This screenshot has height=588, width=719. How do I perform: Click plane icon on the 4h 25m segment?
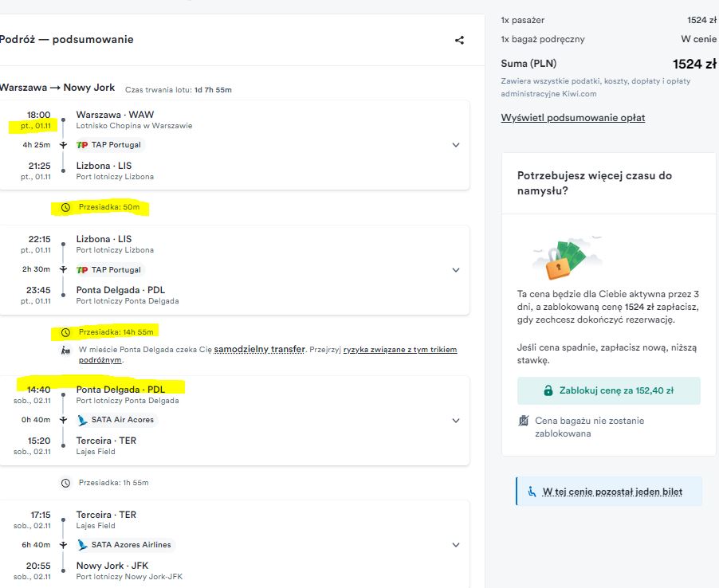[63, 145]
